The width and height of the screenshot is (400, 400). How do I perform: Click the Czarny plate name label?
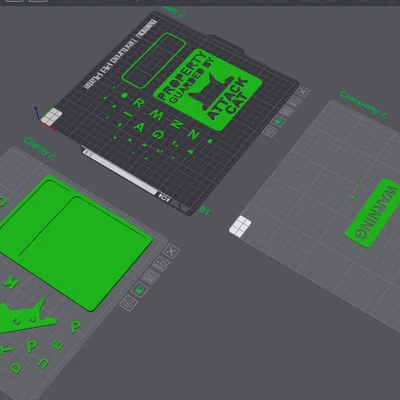tap(36, 146)
